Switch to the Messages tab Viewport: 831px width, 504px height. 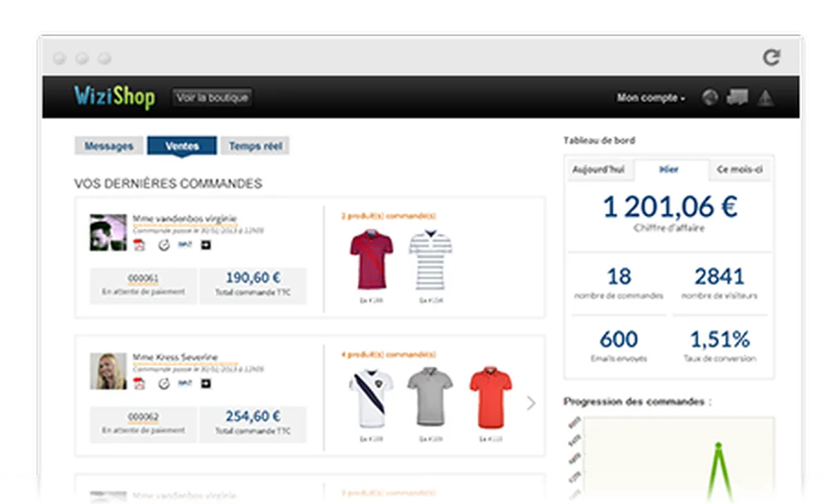[x=109, y=146]
